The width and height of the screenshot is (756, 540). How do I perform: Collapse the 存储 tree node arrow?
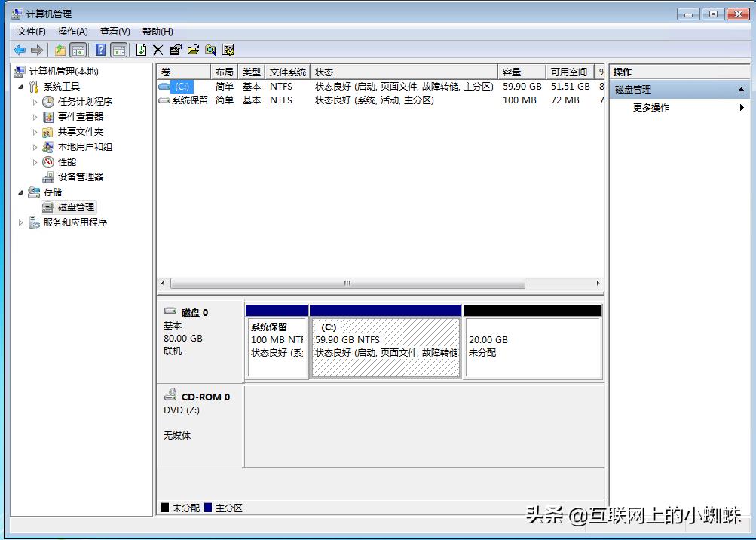[x=20, y=192]
